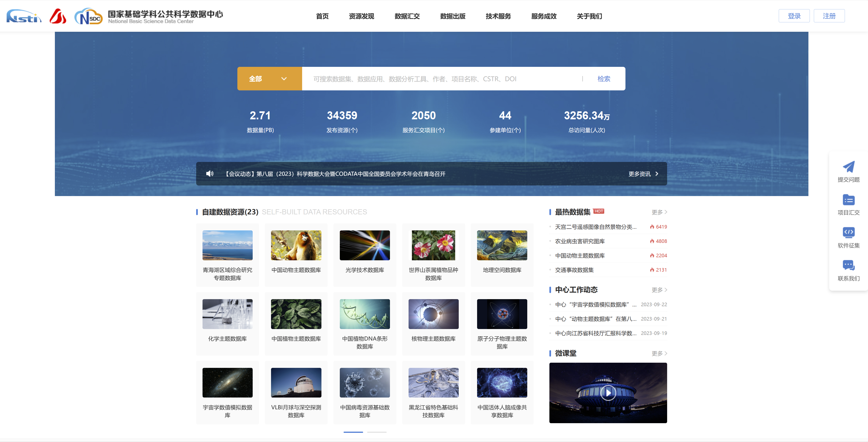Screen dimensions: 868x442
Task: Click the arrow next to 更多资讯
Action: coord(657,174)
